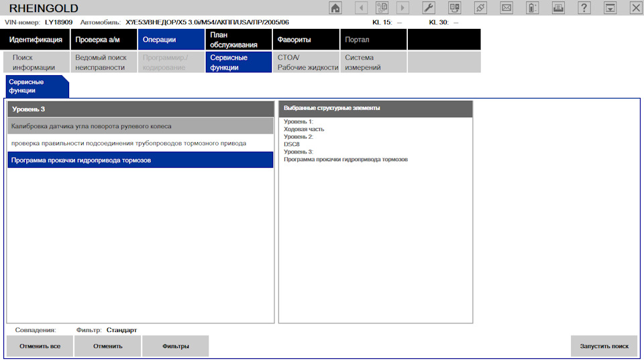Select Программа прокачки гидропривода тормозов row
644x361 pixels.
[x=140, y=160]
